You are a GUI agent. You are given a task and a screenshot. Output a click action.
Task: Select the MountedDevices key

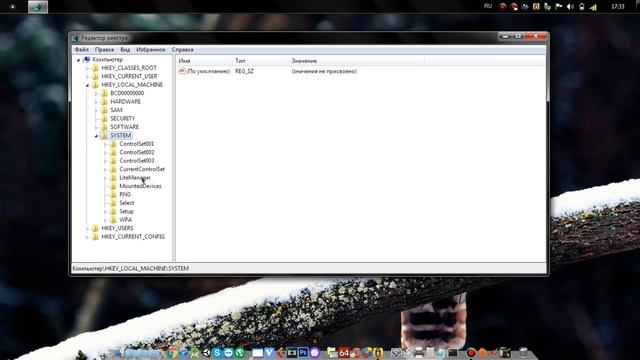(x=140, y=186)
